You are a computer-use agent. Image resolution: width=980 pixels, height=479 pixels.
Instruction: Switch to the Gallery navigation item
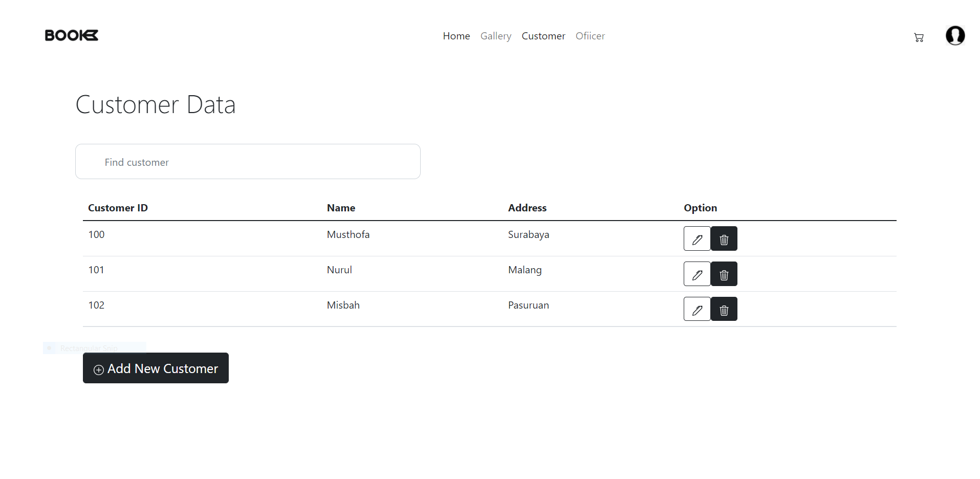point(495,36)
